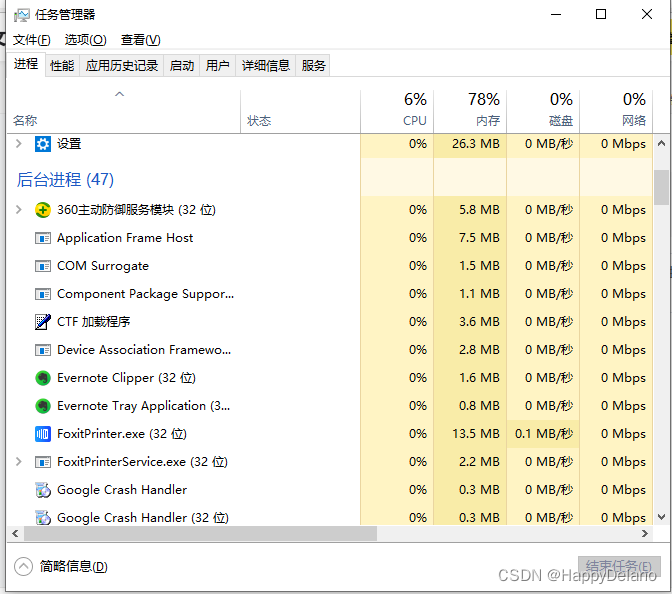Expand the FoxitPrinterService.exe row
Viewport: 672px width, 594px height.
click(x=18, y=462)
